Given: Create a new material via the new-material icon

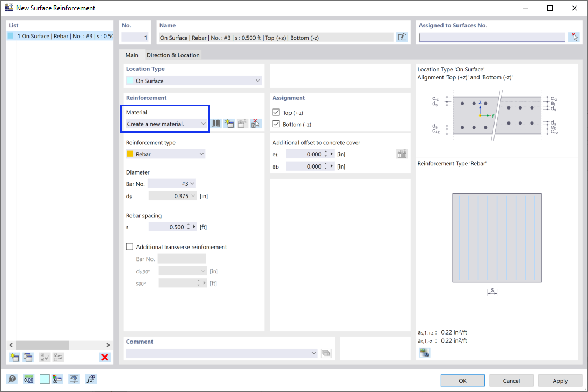Looking at the screenshot, I should pos(229,124).
